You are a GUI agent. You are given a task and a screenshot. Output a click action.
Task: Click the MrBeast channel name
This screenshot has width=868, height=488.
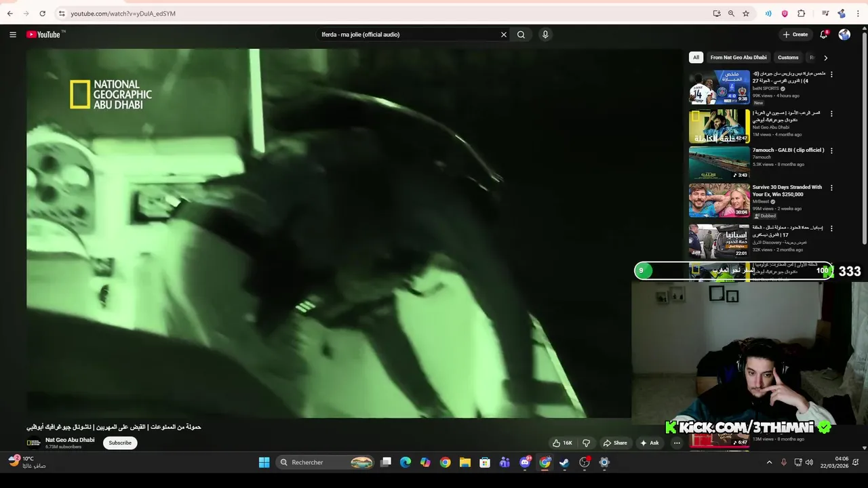(760, 201)
